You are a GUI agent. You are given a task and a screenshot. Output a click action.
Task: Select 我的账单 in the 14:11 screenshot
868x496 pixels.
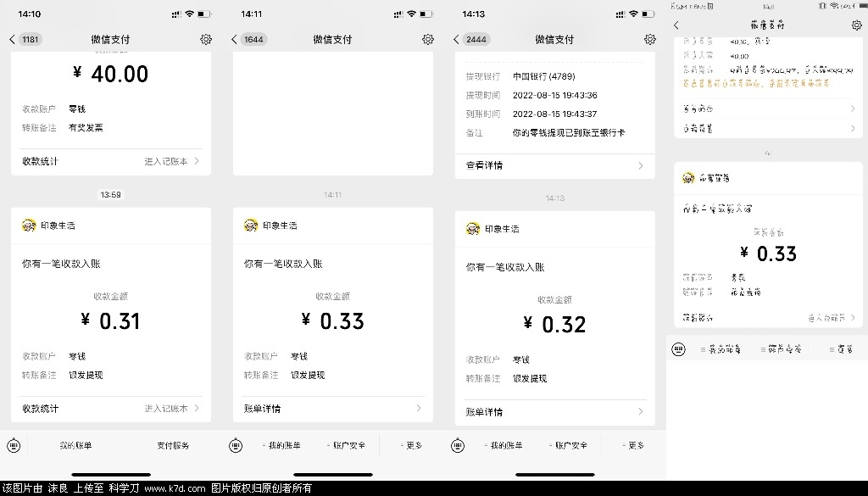(281, 445)
